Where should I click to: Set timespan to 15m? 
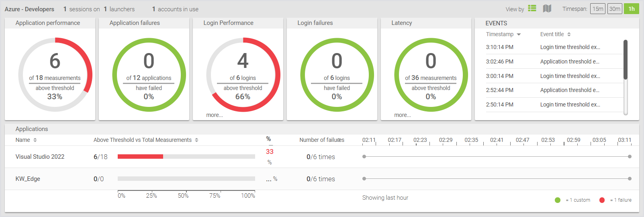point(597,9)
